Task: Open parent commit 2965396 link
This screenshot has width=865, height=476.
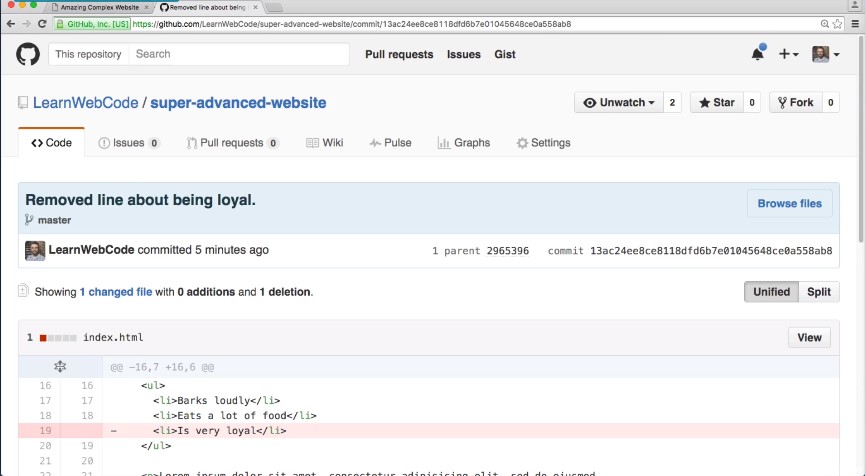Action: tap(507, 251)
